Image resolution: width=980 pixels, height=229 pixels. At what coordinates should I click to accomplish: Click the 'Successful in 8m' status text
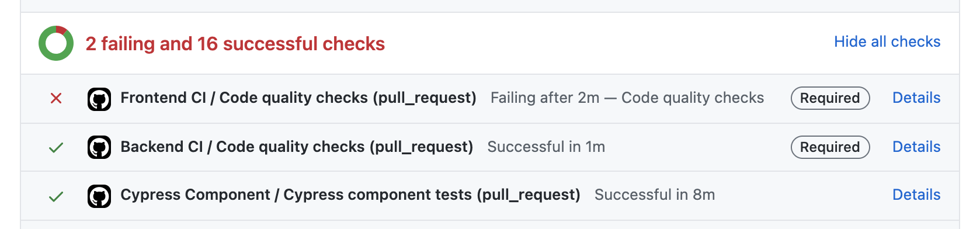655,195
